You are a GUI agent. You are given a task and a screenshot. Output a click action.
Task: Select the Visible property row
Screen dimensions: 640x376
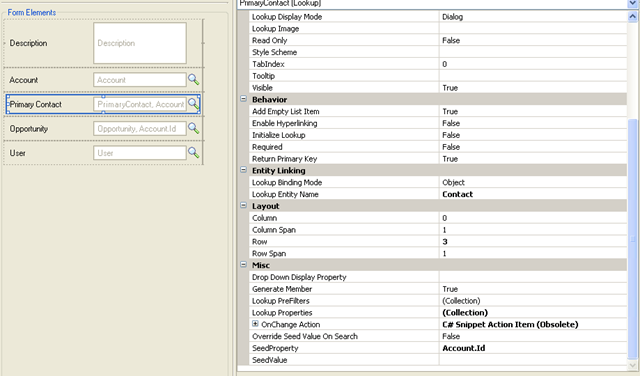pyautogui.click(x=438, y=88)
